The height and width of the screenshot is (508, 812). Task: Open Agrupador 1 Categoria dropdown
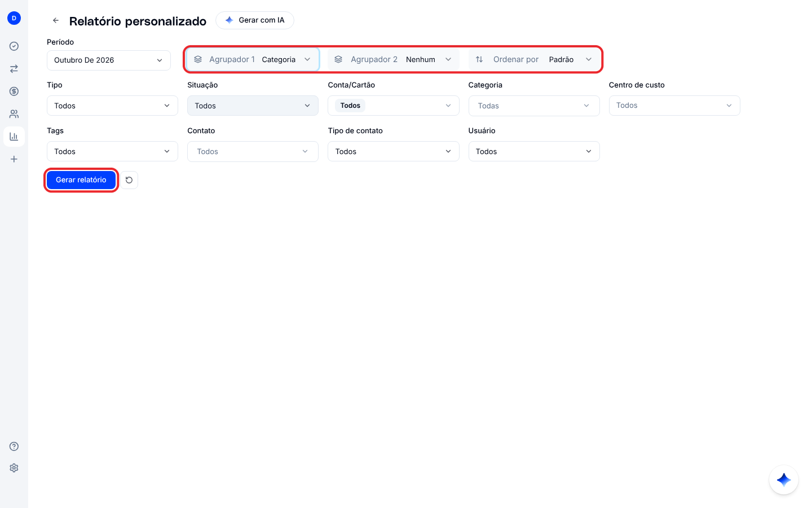253,59
